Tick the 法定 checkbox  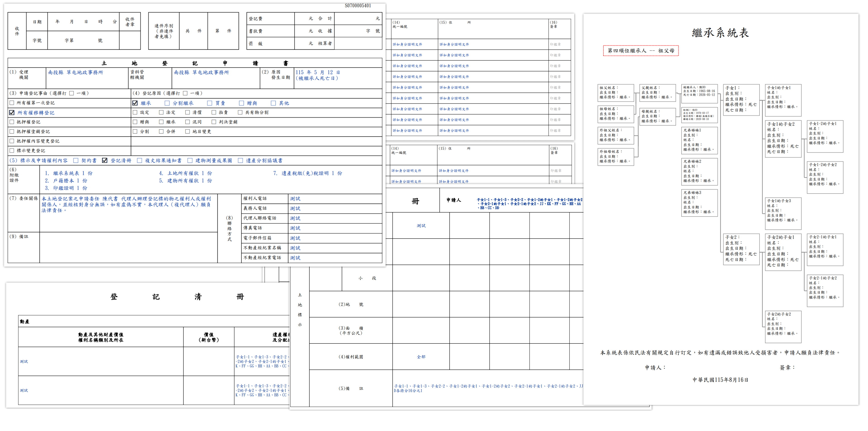(x=161, y=112)
